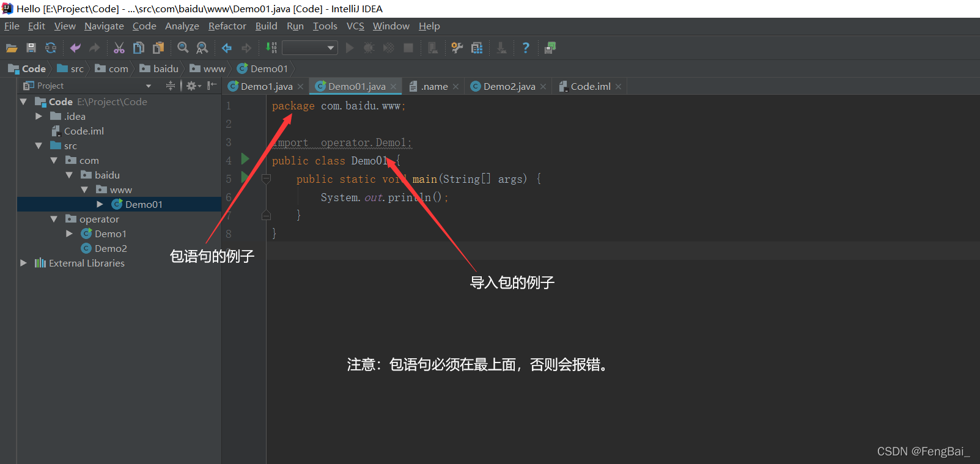
Task: Collapse the operator package node
Action: click(54, 219)
